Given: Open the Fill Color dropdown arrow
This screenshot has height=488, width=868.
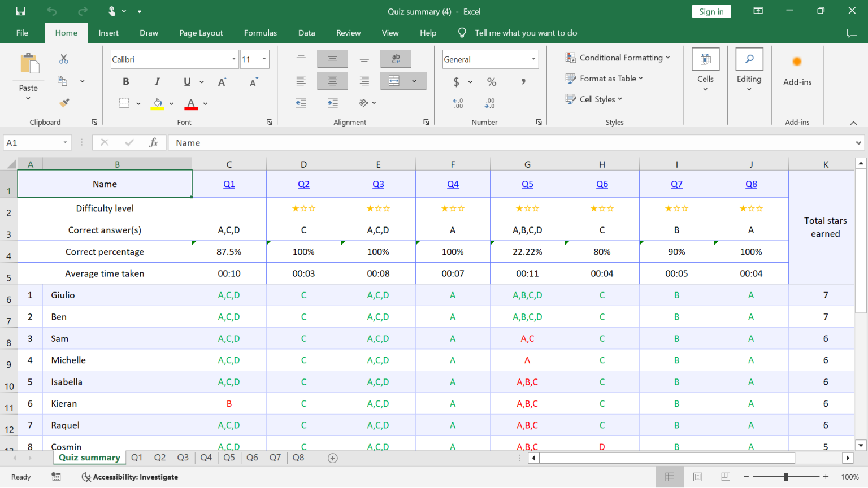Looking at the screenshot, I should pos(171,103).
